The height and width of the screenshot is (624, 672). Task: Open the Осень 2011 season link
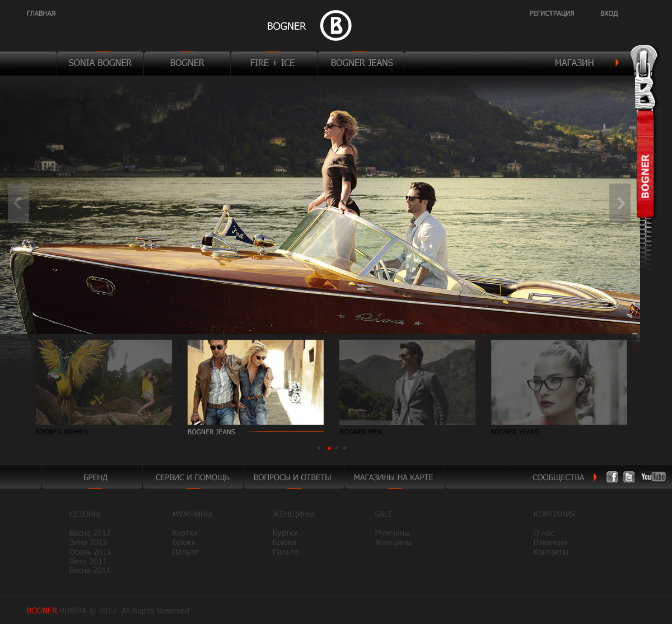pyautogui.click(x=90, y=552)
